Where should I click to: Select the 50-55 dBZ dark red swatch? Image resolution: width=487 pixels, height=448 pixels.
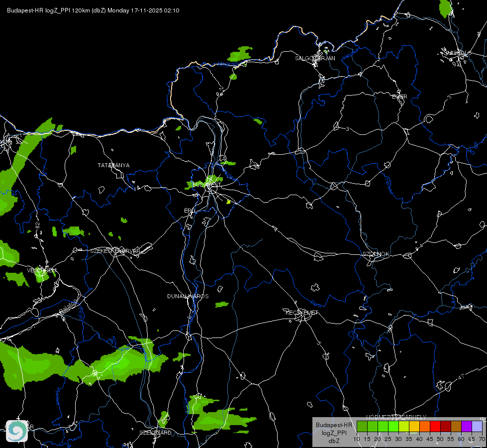pyautogui.click(x=445, y=427)
